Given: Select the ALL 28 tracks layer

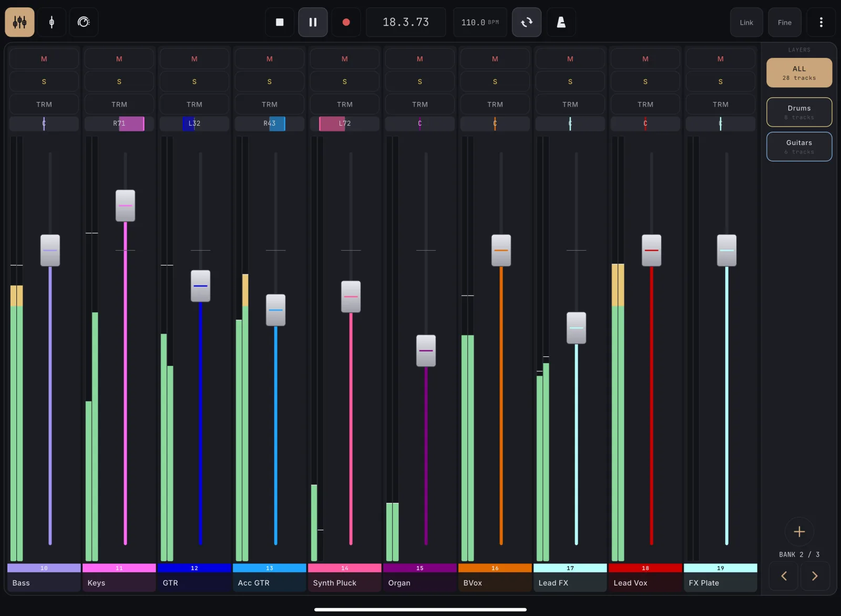Looking at the screenshot, I should tap(799, 73).
